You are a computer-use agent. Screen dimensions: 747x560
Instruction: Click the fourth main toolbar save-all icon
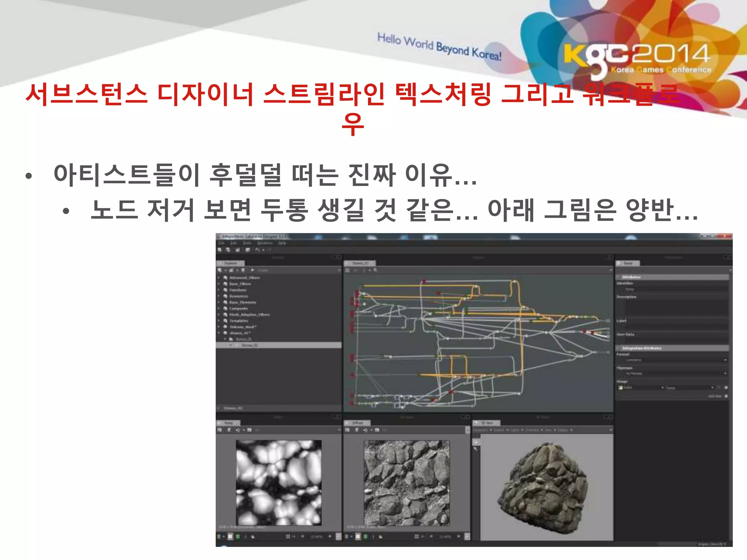248,250
